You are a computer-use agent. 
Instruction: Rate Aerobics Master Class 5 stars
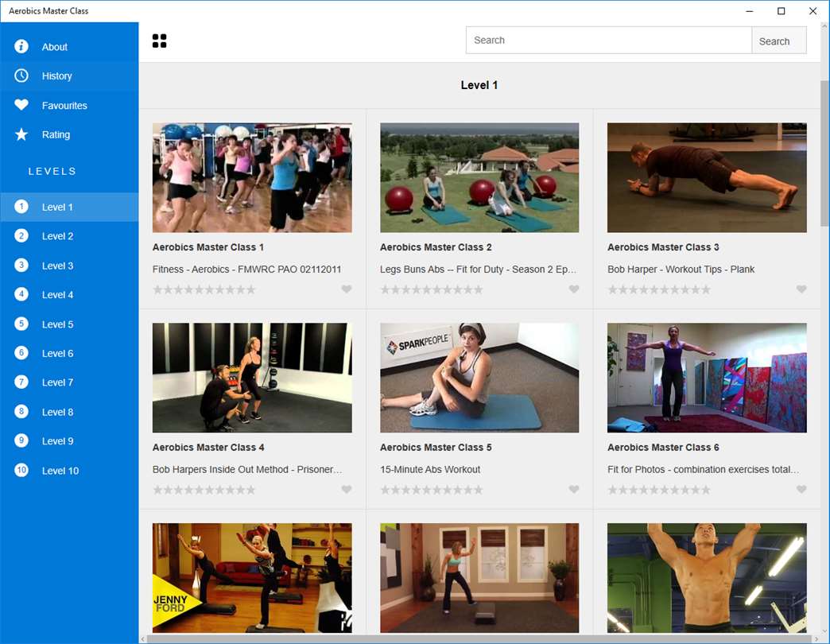[x=432, y=490]
